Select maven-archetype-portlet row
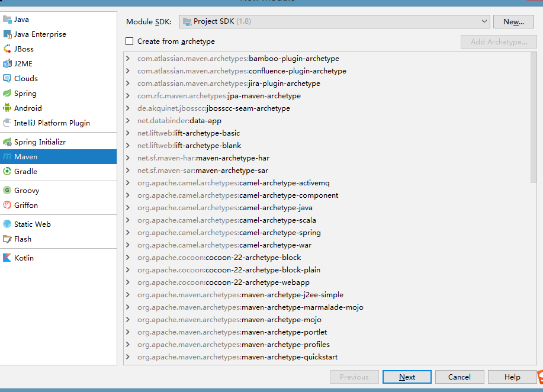The image size is (543, 392). tap(326, 332)
